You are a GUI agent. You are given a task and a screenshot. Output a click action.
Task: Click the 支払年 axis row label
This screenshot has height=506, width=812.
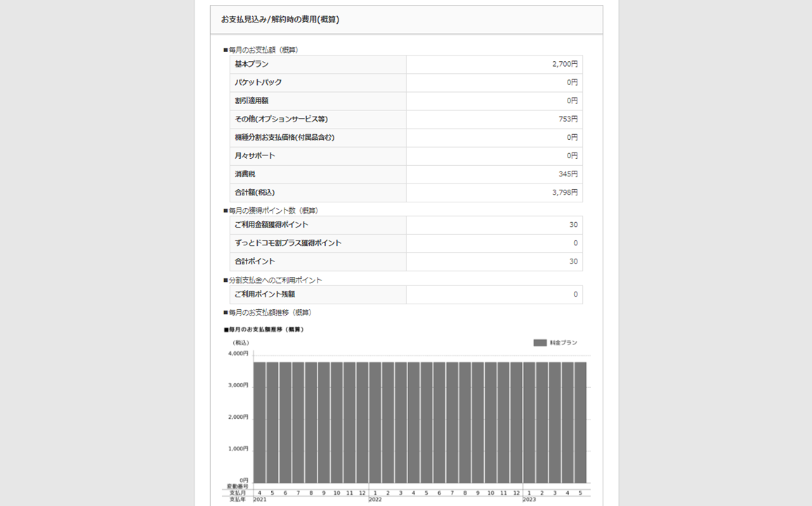click(237, 499)
